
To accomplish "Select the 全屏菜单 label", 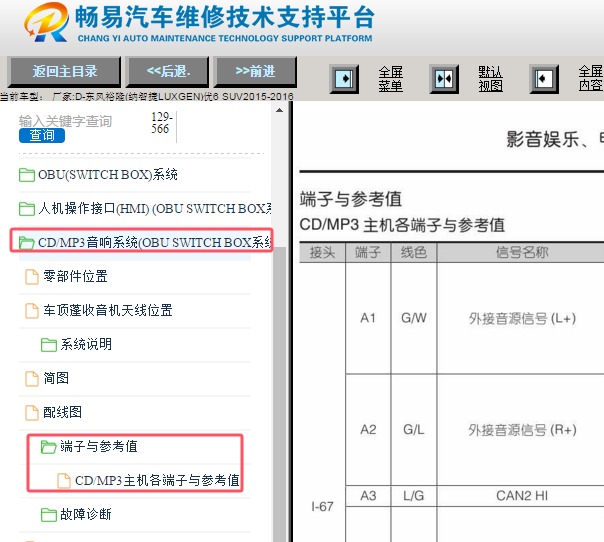I will (x=390, y=79).
